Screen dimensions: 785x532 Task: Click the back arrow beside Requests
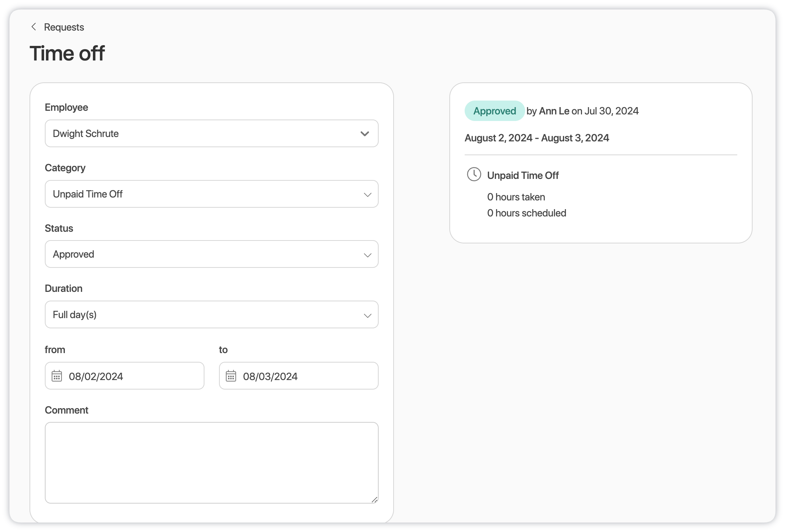34,27
